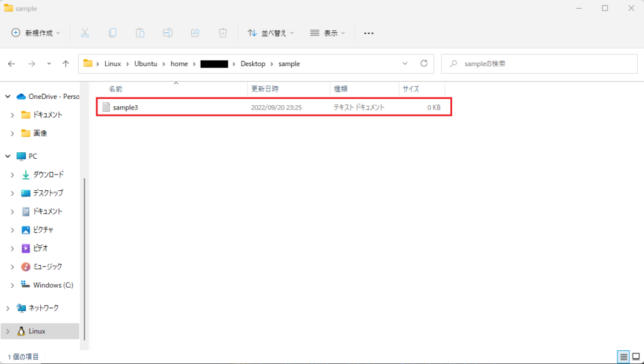
Task: Open the 新規作成 dropdown
Action: [x=35, y=33]
